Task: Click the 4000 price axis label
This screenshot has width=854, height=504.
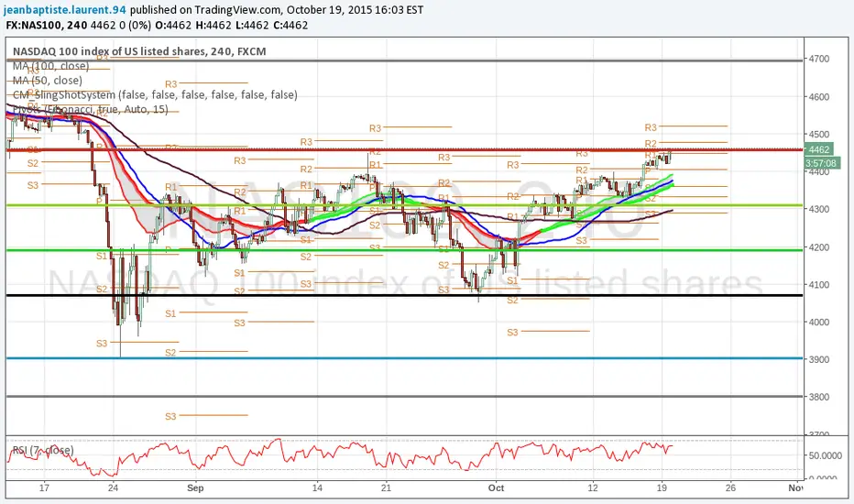Action: click(x=819, y=322)
